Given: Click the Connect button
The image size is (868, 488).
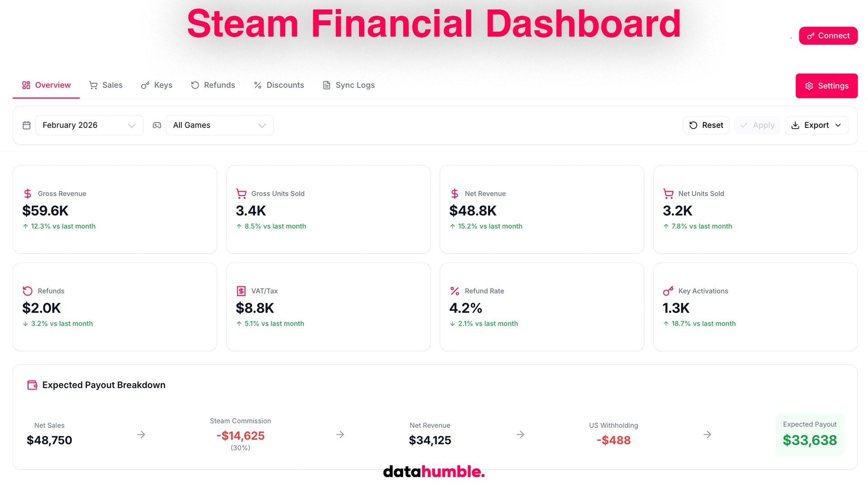Looking at the screenshot, I should tap(828, 36).
